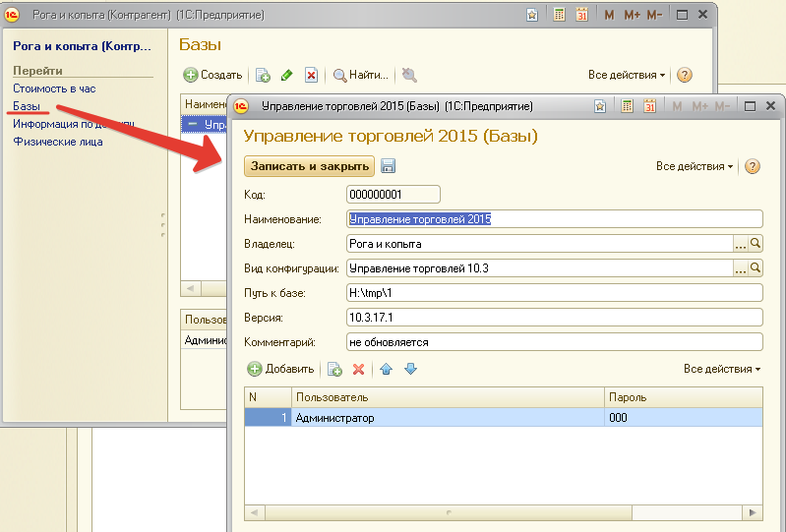Open selection list for Владелец field

pyautogui.click(x=741, y=243)
